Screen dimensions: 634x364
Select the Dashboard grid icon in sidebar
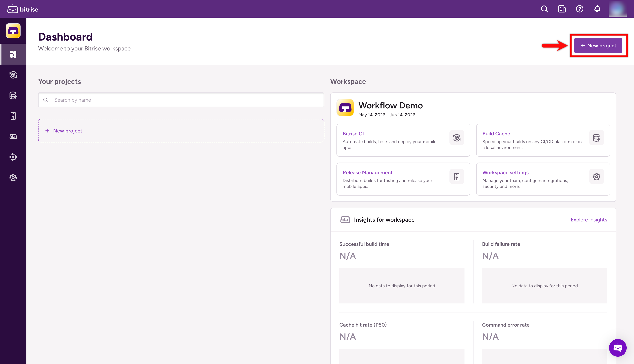[x=13, y=54]
